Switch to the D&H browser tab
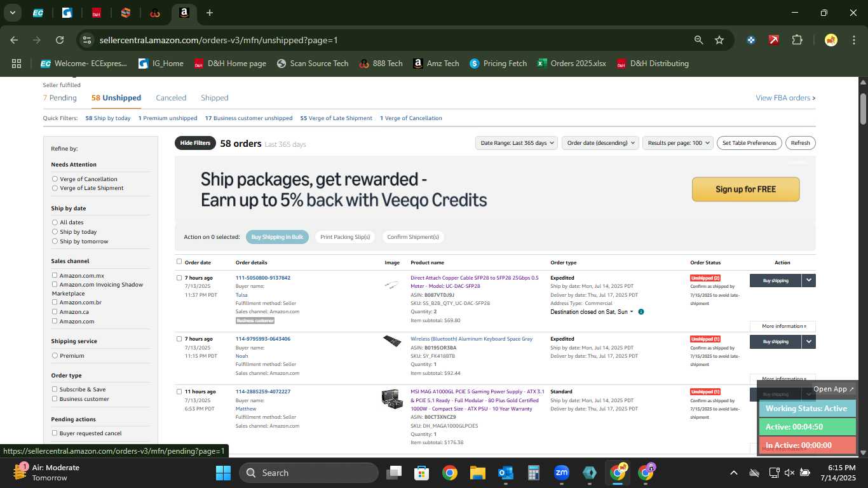 coord(96,13)
